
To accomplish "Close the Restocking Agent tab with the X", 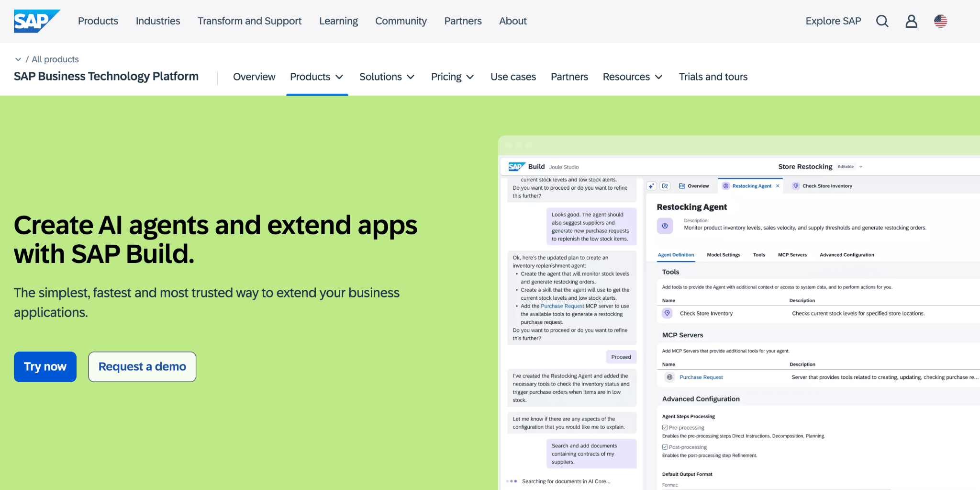I will [778, 186].
